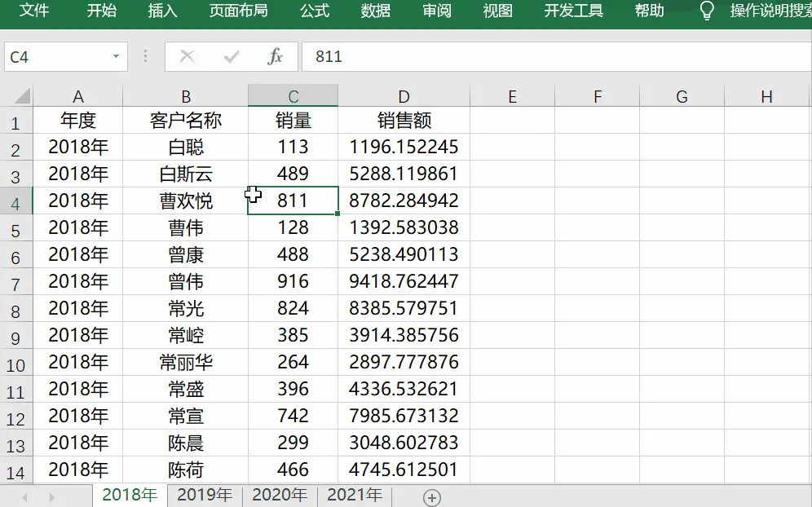Click the cell with value 3914.385756
812x507 pixels.
pos(404,336)
